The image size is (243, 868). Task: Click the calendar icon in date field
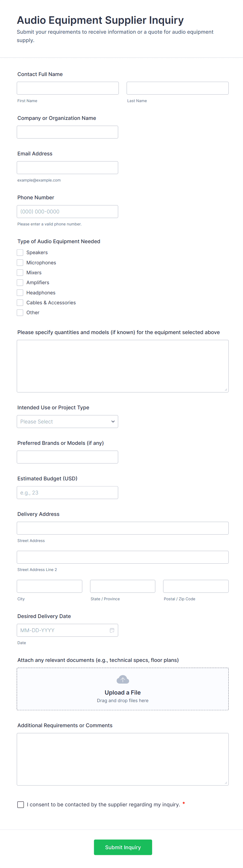point(112,630)
